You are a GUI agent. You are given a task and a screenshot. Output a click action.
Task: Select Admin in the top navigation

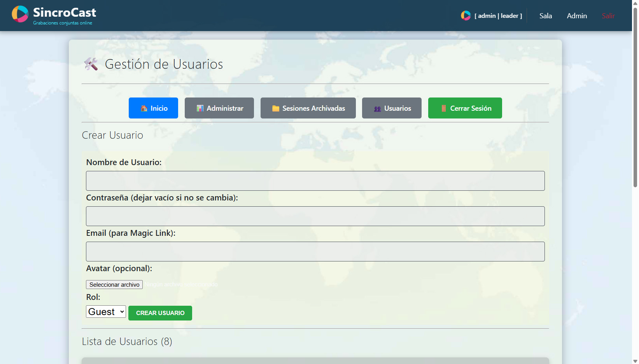click(x=577, y=16)
